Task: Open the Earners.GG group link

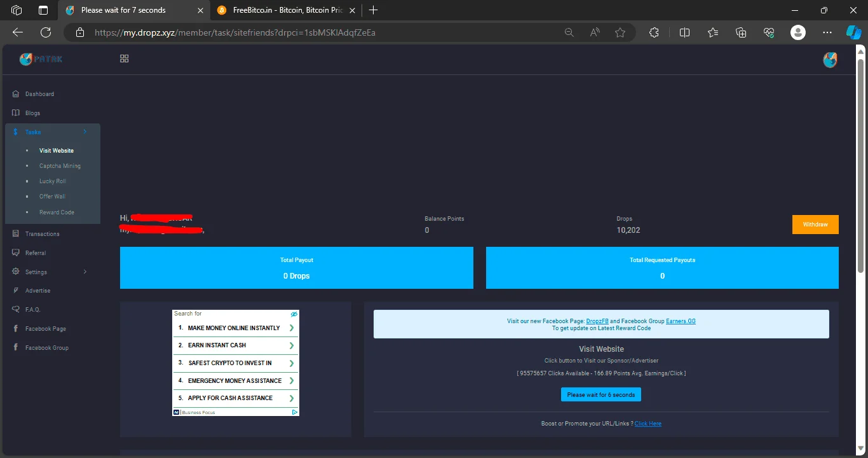Action: (681, 321)
